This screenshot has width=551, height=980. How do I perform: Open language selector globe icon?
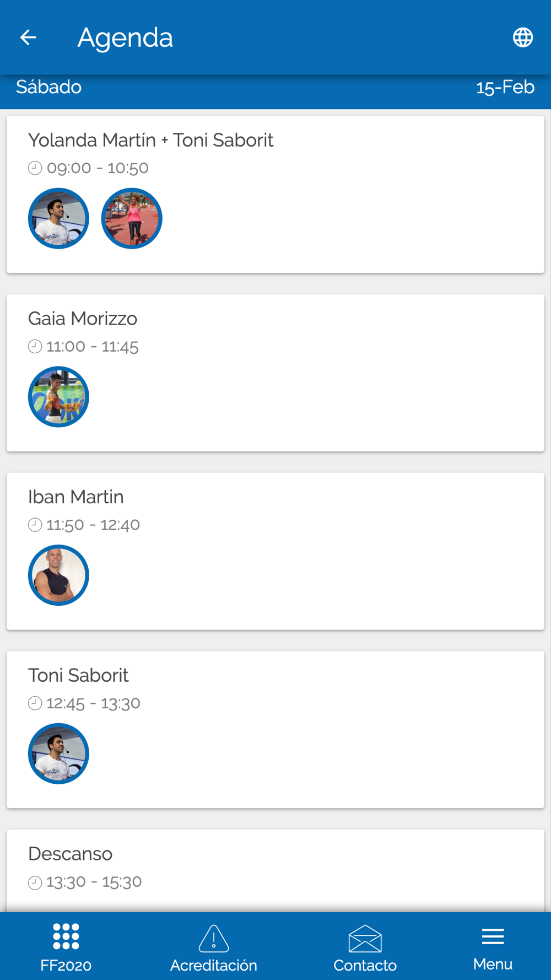click(522, 37)
